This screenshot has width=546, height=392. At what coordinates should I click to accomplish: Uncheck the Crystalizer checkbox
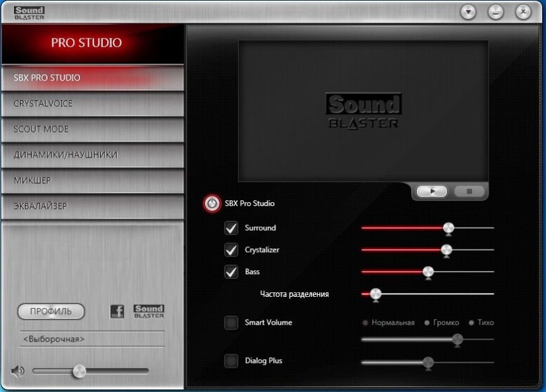231,250
